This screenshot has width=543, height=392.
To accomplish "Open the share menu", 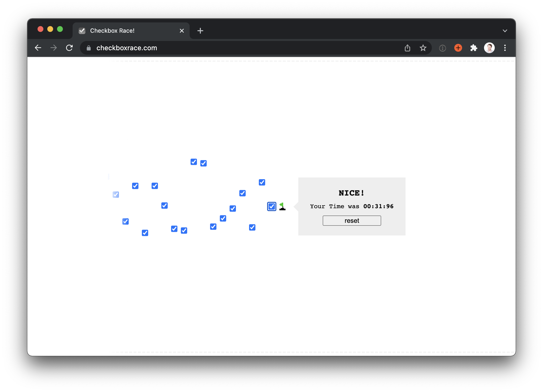I will [x=407, y=48].
